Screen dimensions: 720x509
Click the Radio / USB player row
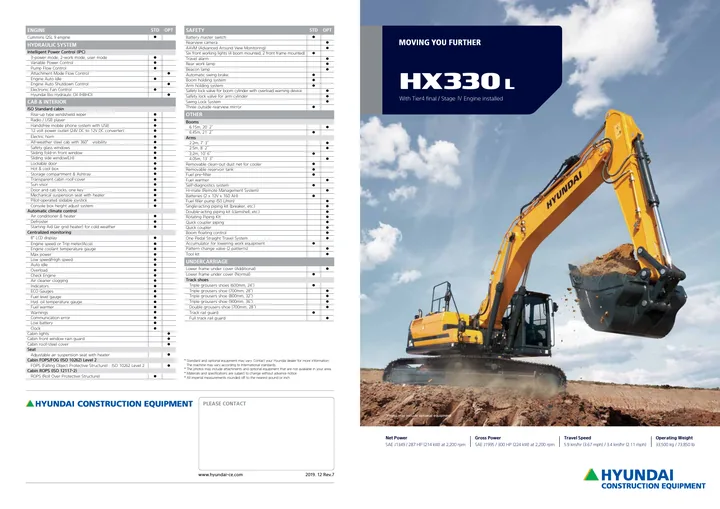click(101, 120)
